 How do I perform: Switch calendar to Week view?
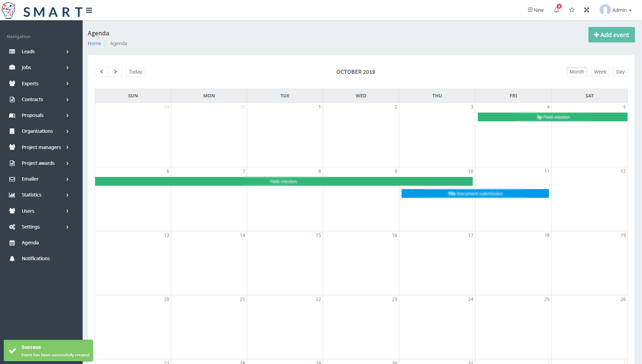click(600, 72)
